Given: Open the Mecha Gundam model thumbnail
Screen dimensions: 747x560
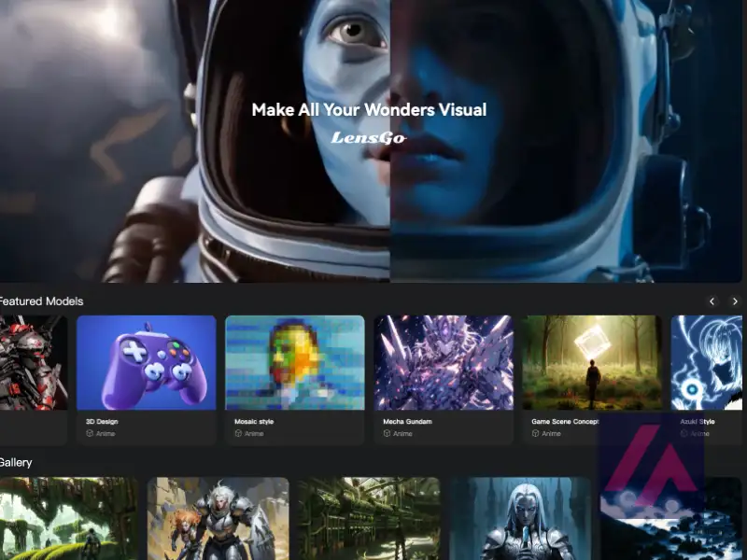Looking at the screenshot, I should point(444,362).
